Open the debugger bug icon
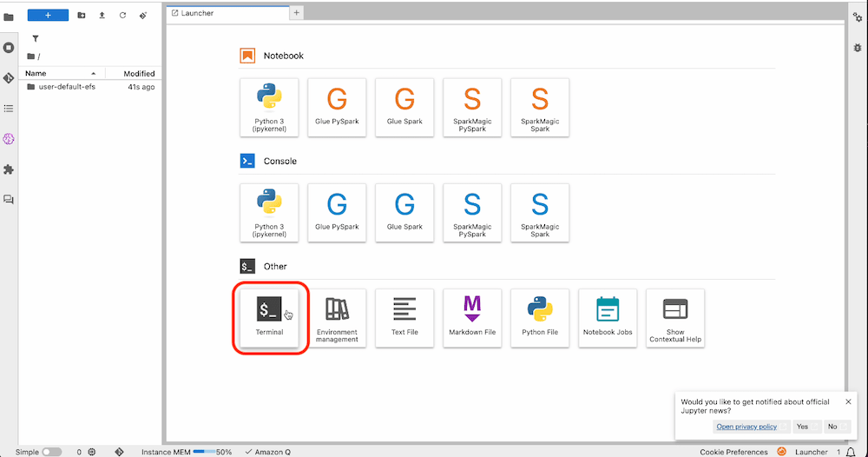The image size is (868, 457). pos(858,48)
